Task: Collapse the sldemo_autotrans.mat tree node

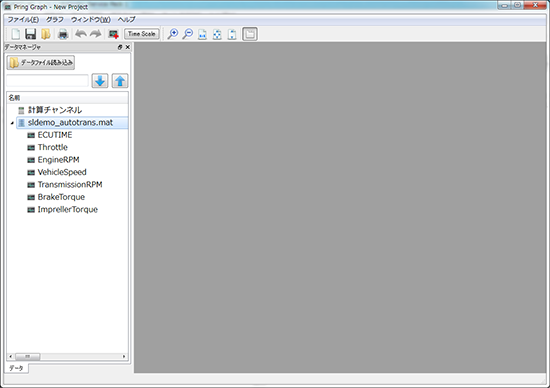Action: click(12, 123)
